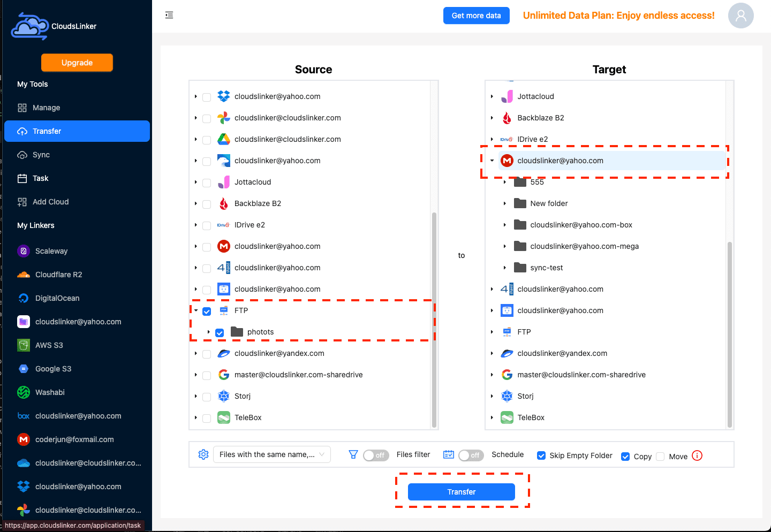Expand Jottacloud in the Target list
The image size is (771, 532).
[x=492, y=96]
